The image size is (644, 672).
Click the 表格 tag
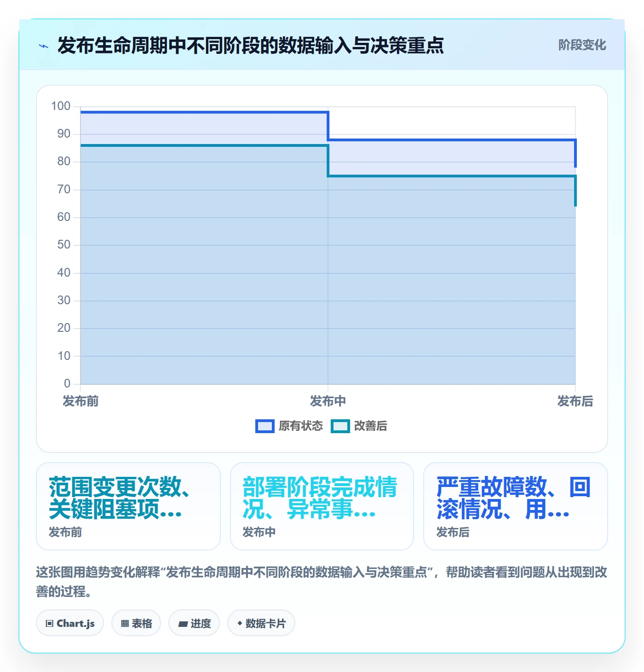click(x=136, y=623)
